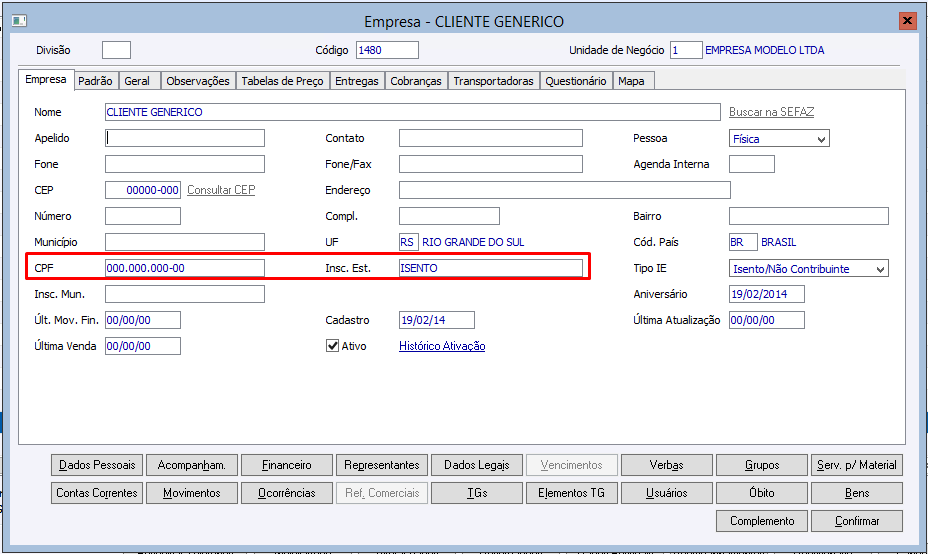928x554 pixels.
Task: Click the Dados Legais button
Action: [477, 465]
